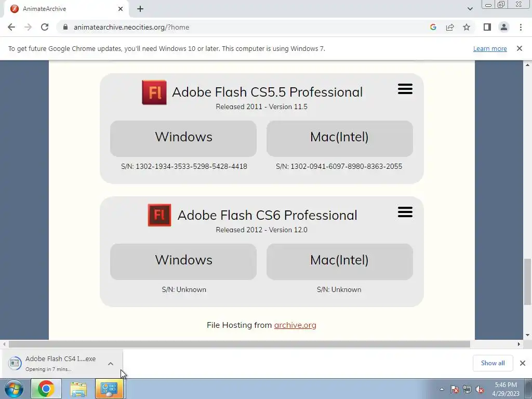Open the archive.org link
The width and height of the screenshot is (532, 399).
[x=295, y=325]
